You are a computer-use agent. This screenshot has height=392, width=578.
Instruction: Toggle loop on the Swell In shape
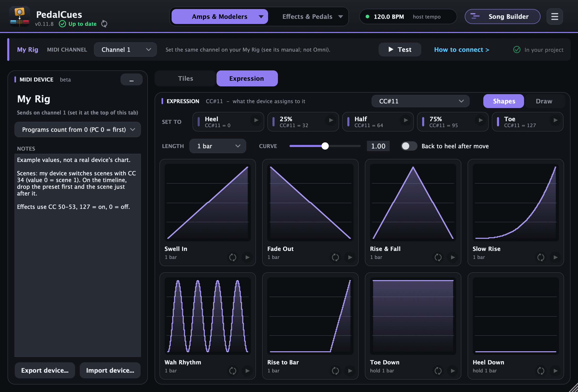pyautogui.click(x=233, y=257)
